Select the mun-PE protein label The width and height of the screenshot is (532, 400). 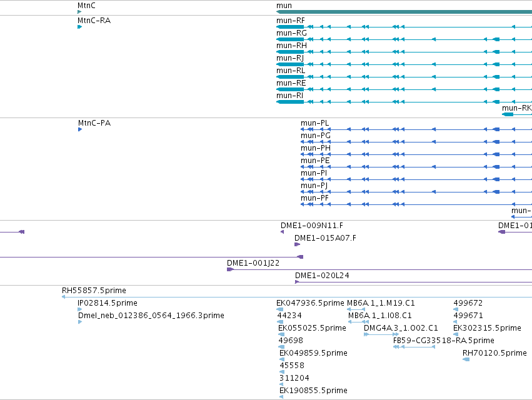(315, 161)
